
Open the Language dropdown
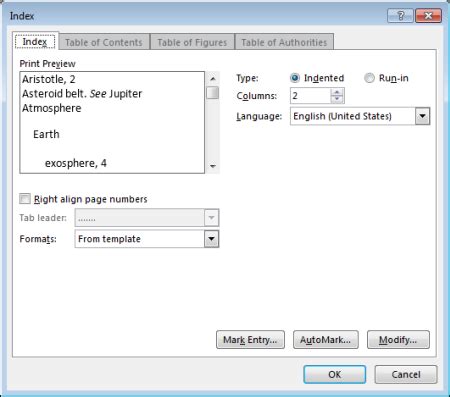point(422,116)
